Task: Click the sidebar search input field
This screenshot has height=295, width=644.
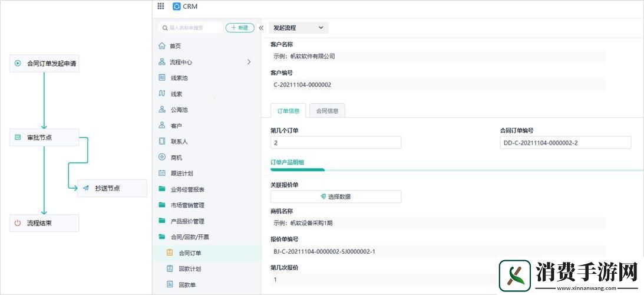Action: (190, 28)
